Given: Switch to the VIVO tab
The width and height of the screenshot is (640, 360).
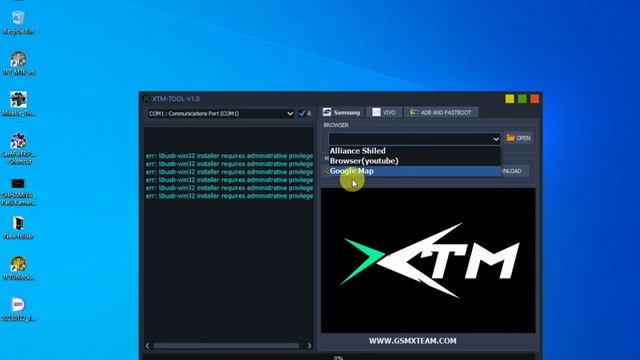Looking at the screenshot, I should (x=384, y=112).
